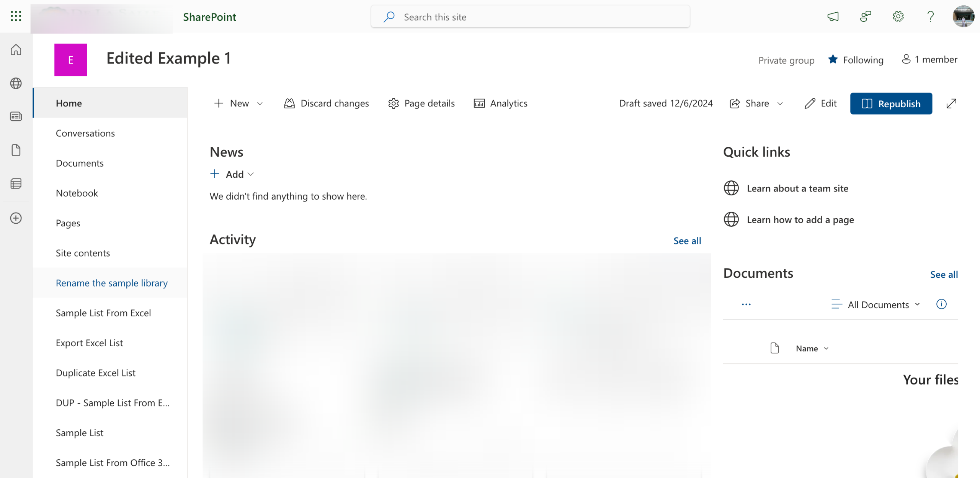
Task: Open the news feed icon in left rail
Action: point(16,116)
